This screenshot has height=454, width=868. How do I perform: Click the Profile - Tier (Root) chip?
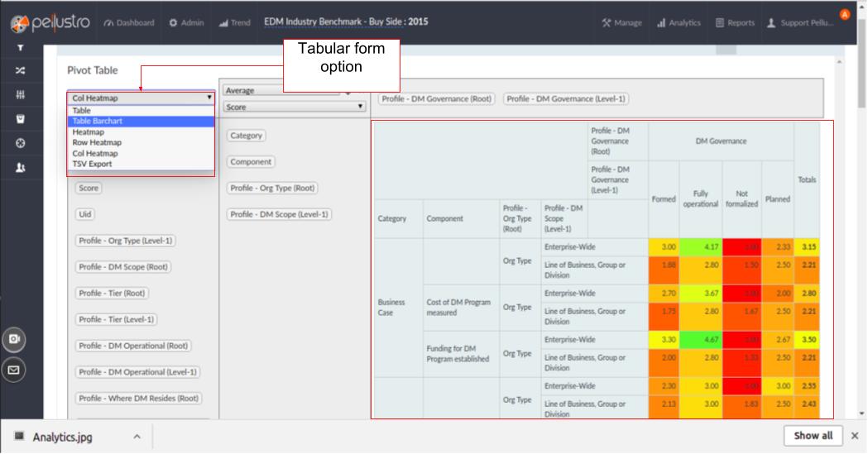(112, 293)
